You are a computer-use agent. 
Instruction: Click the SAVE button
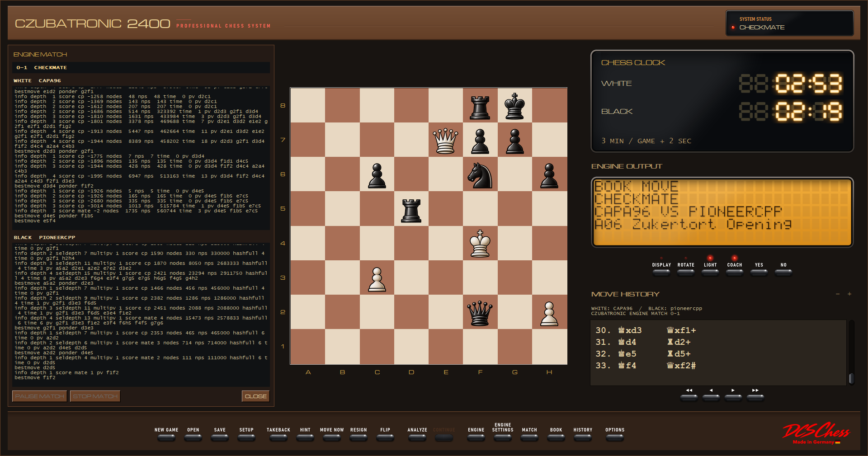tap(220, 437)
